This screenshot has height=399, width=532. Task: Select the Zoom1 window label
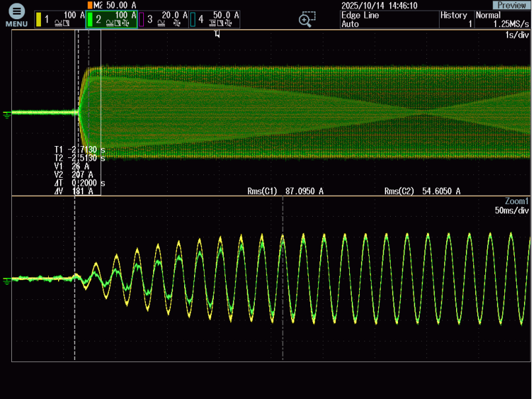pyautogui.click(x=517, y=201)
